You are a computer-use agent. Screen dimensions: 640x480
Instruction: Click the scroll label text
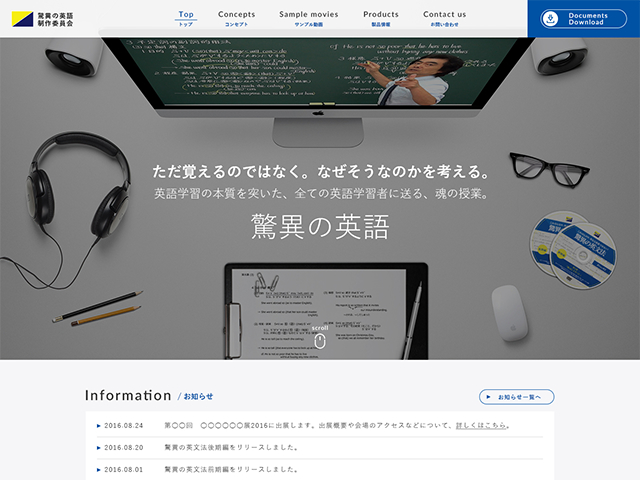320,328
